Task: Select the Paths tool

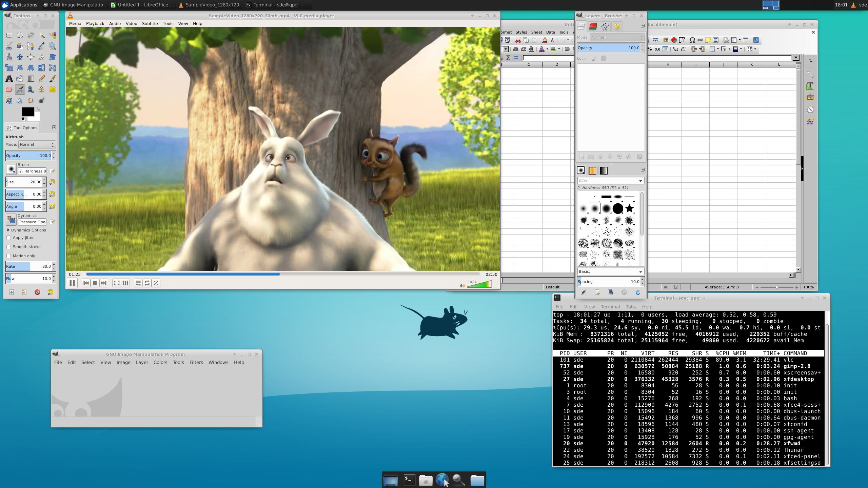Action: click(31, 46)
